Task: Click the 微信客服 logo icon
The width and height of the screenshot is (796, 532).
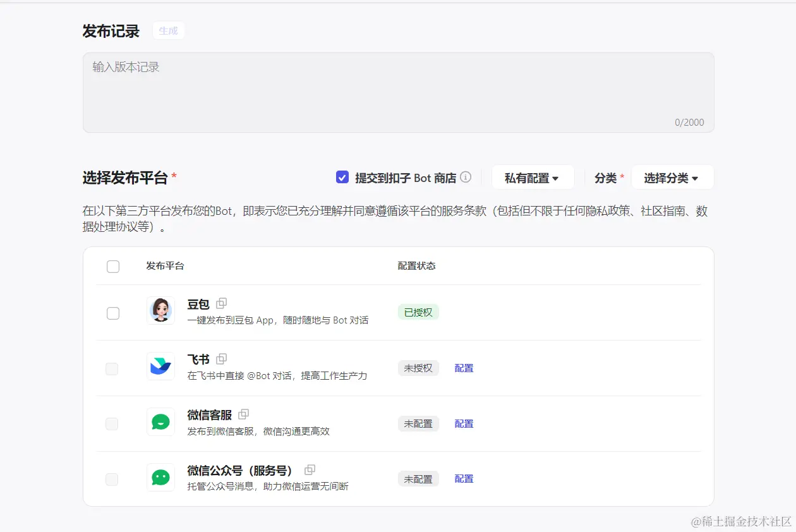Action: pyautogui.click(x=160, y=421)
